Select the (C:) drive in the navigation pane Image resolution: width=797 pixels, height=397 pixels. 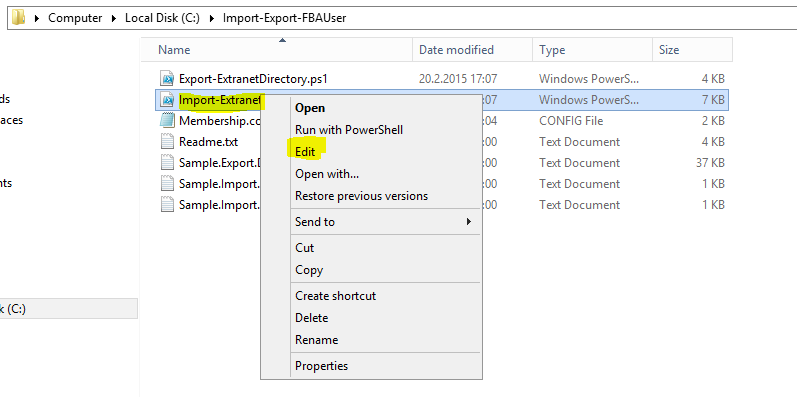pos(69,309)
